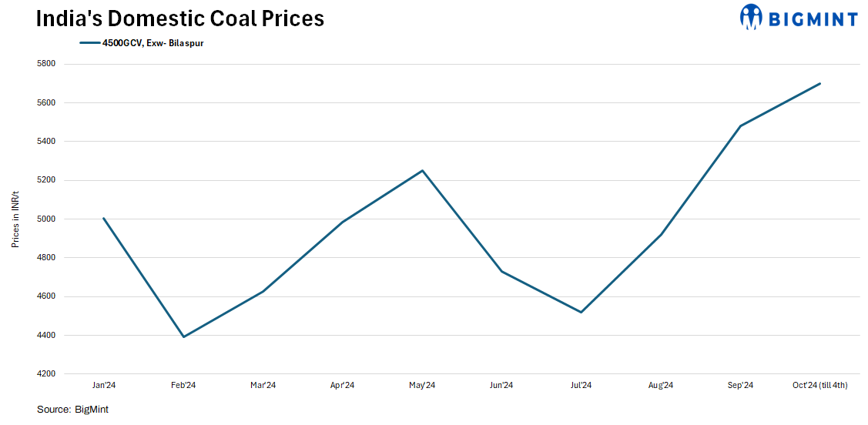This screenshot has height=425, width=868.
Task: Click the Jul'24 x-axis label
Action: tap(581, 385)
